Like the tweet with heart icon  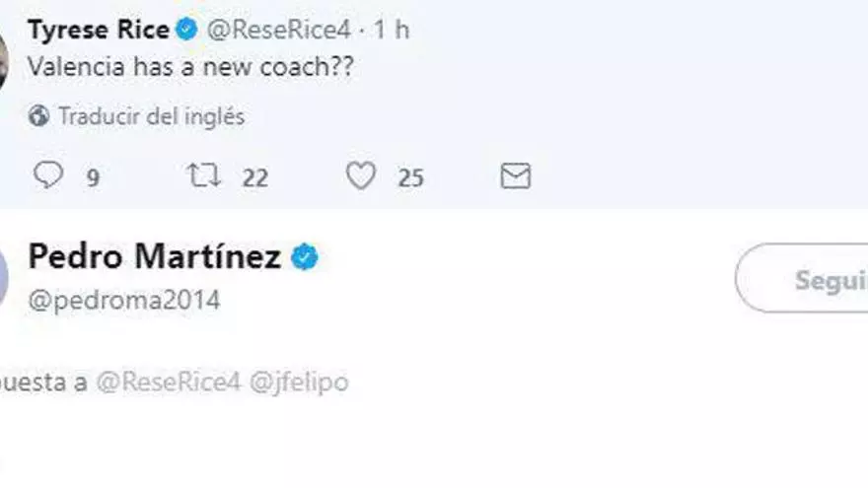pyautogui.click(x=361, y=175)
